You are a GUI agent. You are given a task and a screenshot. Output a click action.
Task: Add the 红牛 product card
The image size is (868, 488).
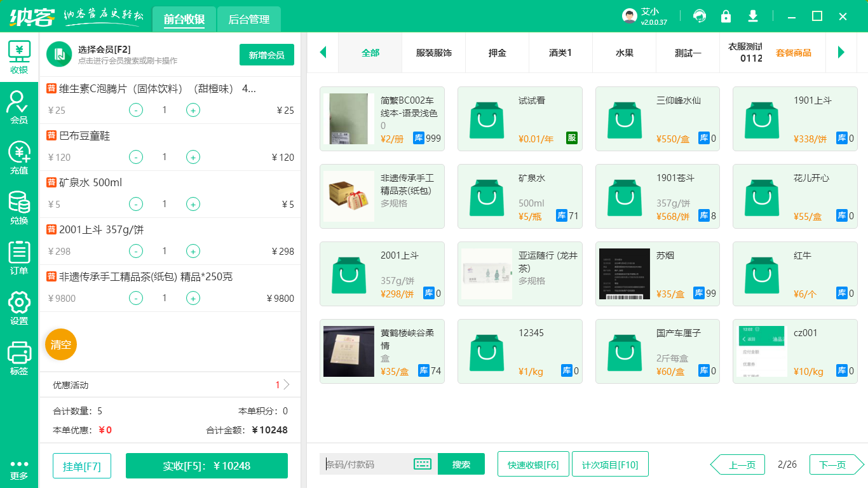click(795, 274)
